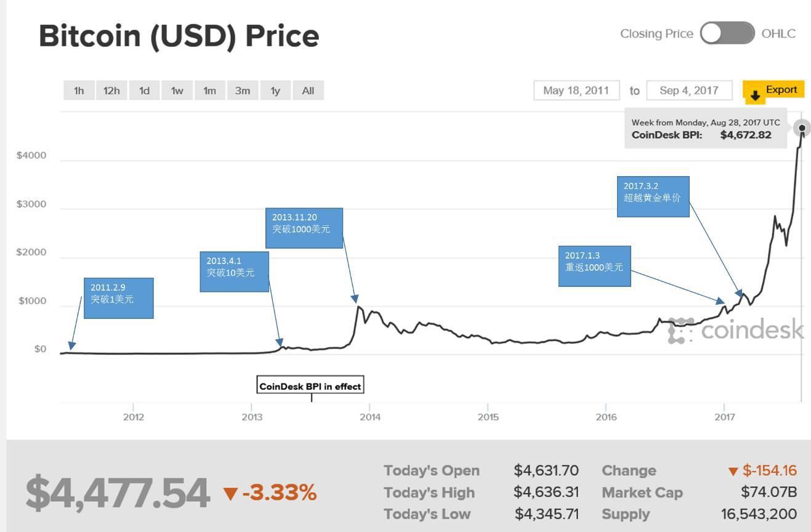Click the data point marker at chart peak
The image size is (811, 532).
coord(802,128)
